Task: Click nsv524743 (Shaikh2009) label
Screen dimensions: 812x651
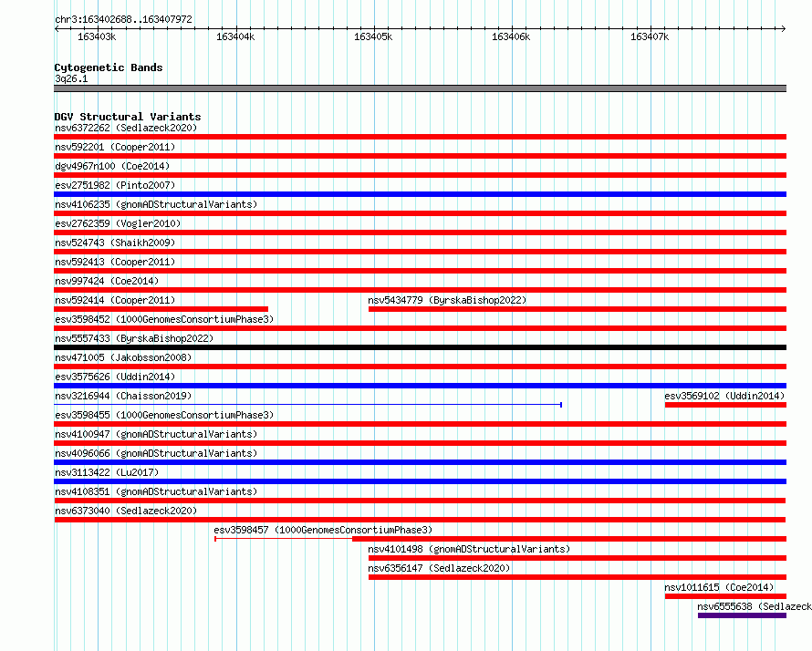Action: click(115, 243)
